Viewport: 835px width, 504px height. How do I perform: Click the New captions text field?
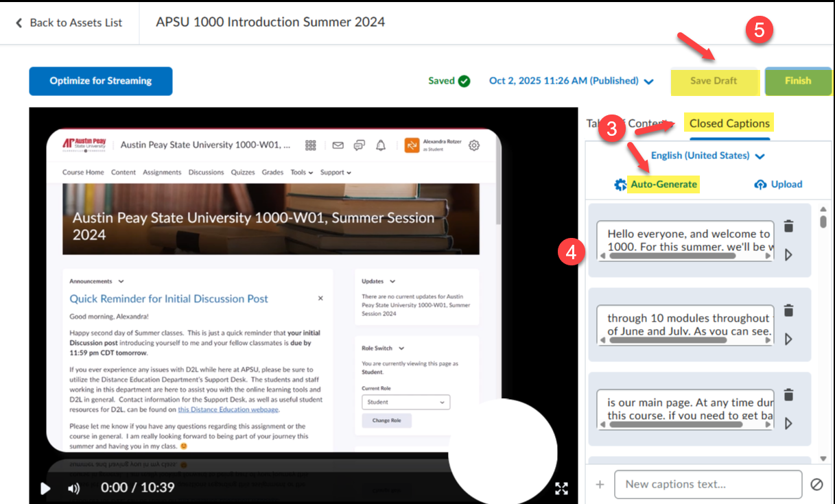[707, 484]
